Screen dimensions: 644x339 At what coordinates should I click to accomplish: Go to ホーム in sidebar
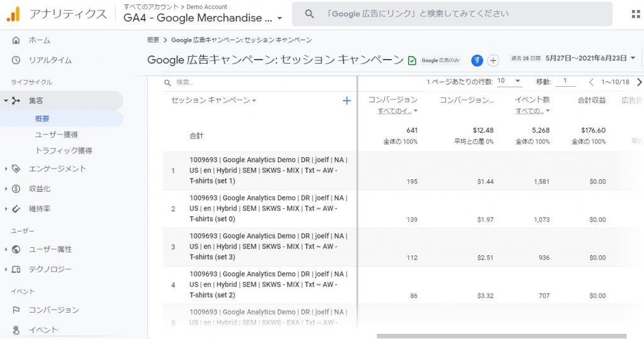tap(40, 40)
